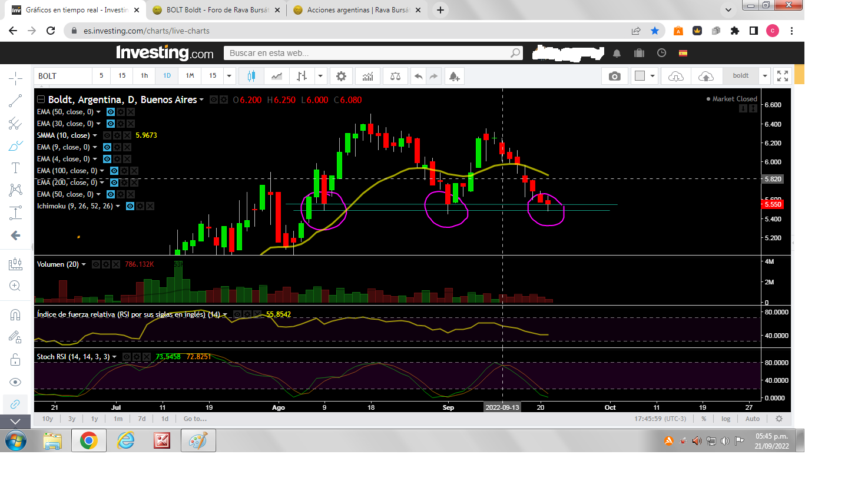Select the trend line drawing tool
Viewport: 848px width, 504px height.
point(15,101)
